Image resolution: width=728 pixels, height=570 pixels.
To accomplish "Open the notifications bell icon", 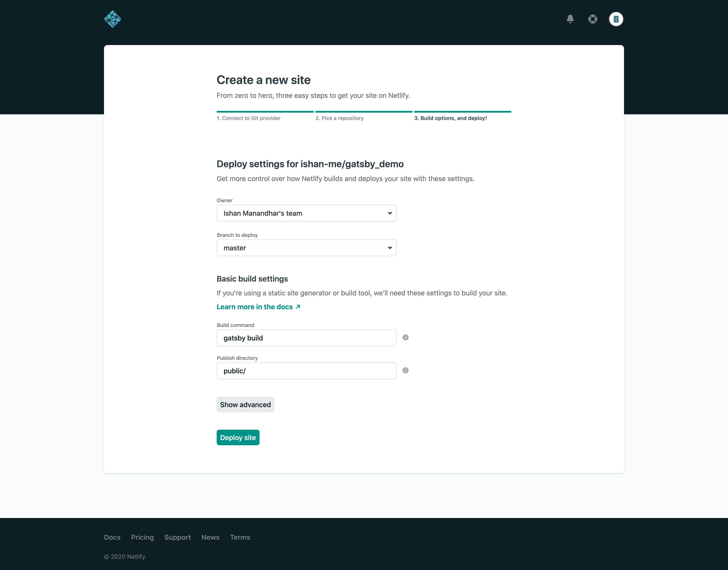I will (x=570, y=19).
